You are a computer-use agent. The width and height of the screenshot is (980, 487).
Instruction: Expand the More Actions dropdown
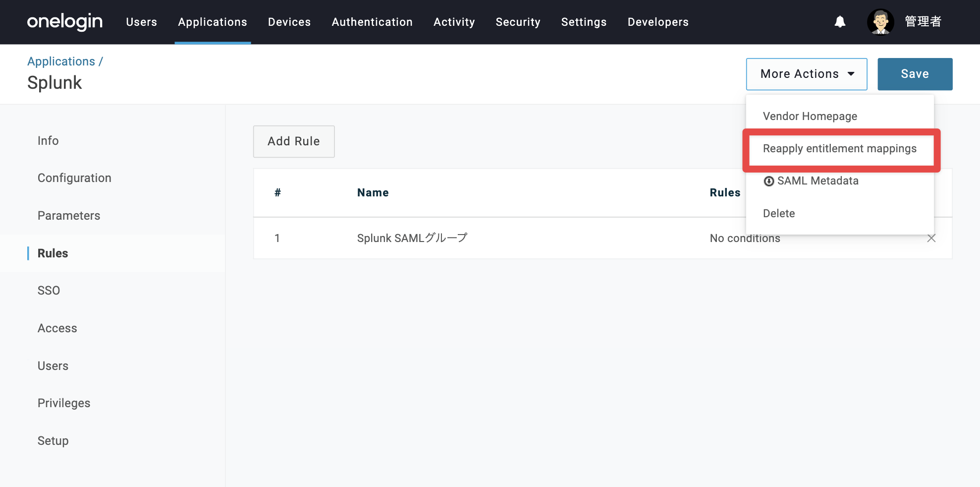(807, 74)
